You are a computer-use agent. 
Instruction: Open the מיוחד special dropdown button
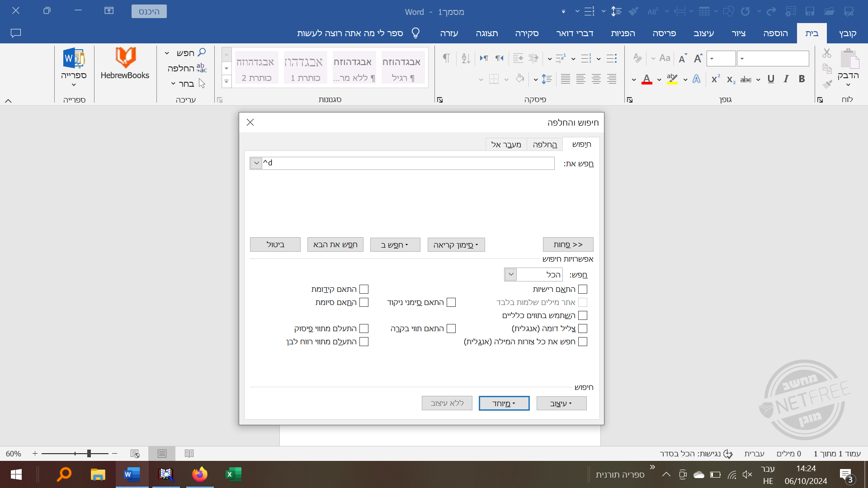point(504,404)
